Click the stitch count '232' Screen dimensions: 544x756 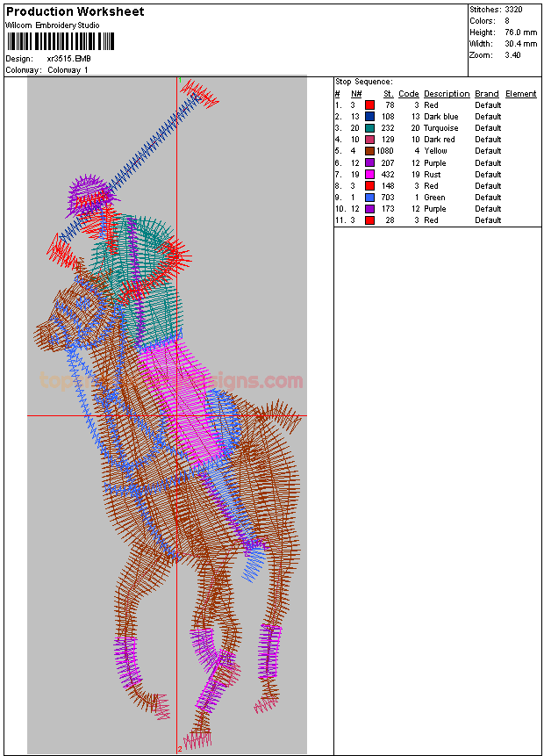(388, 128)
